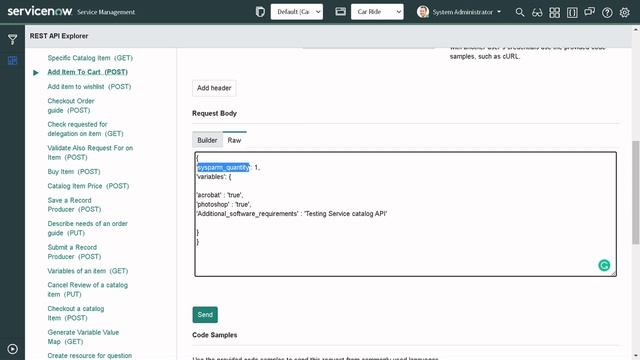Click the System Administrator avatar
The image size is (640, 360).
coord(423,12)
